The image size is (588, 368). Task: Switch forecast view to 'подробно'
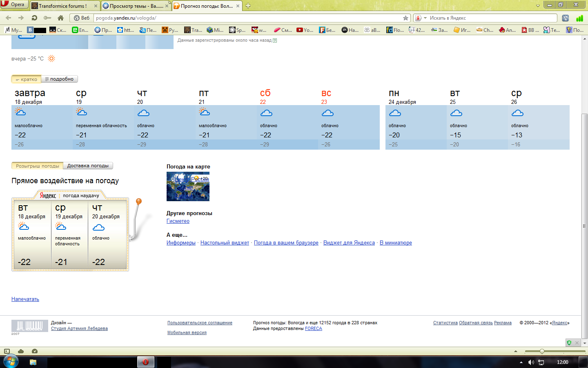coord(59,79)
